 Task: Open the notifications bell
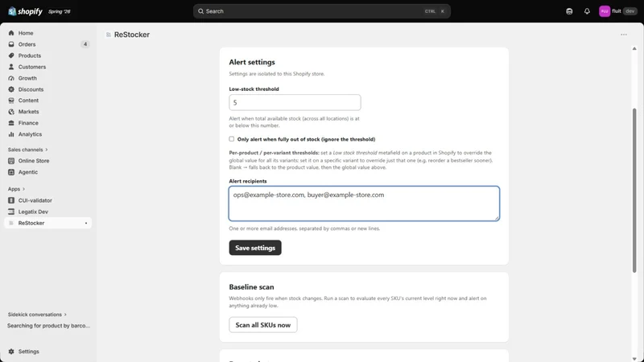click(x=587, y=11)
